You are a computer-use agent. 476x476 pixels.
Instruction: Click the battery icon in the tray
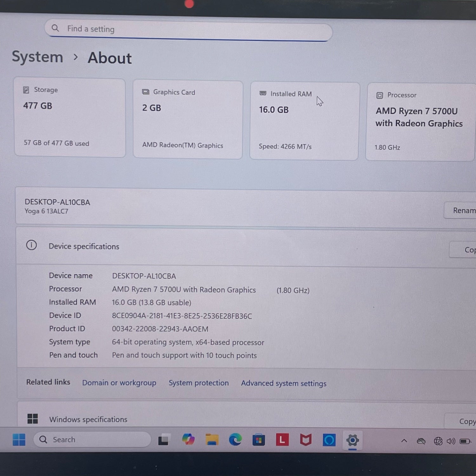(466, 441)
